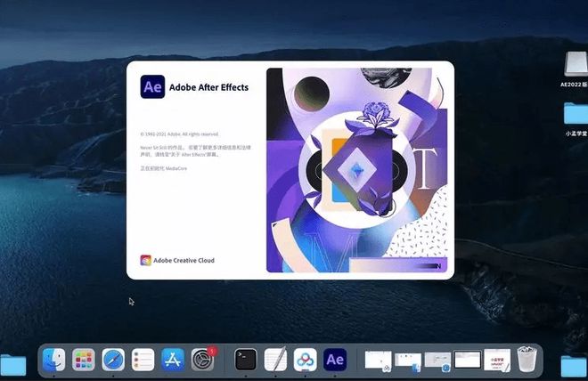Image resolution: width=588 pixels, height=381 pixels.
Task: Open TextEdit in the Dock
Action: pyautogui.click(x=275, y=359)
